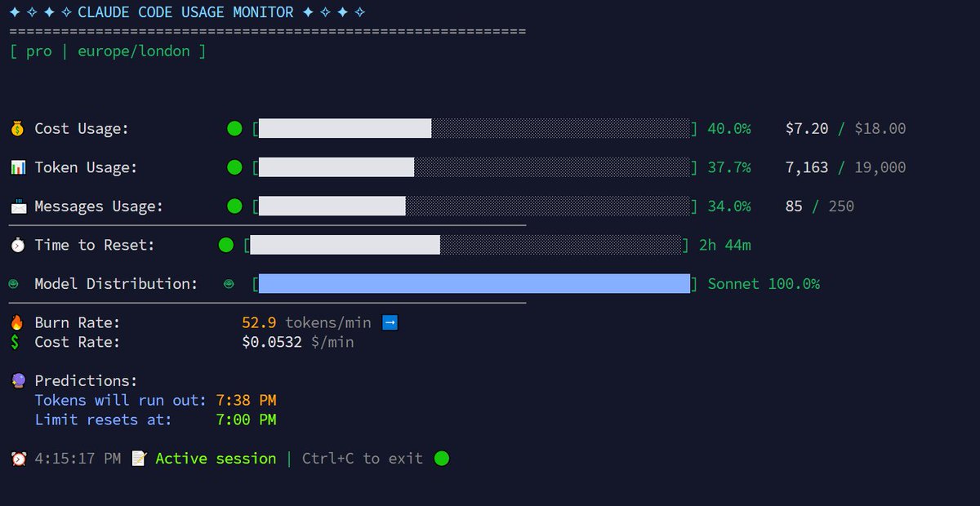The width and height of the screenshot is (980, 506).
Task: Click the alarm clock icon beside 4:15:17 PM
Action: point(18,459)
